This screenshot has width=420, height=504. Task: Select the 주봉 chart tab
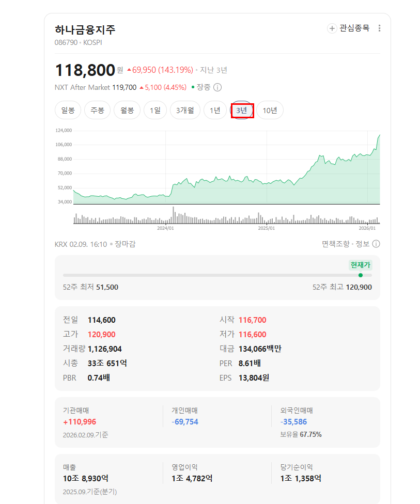[98, 111]
